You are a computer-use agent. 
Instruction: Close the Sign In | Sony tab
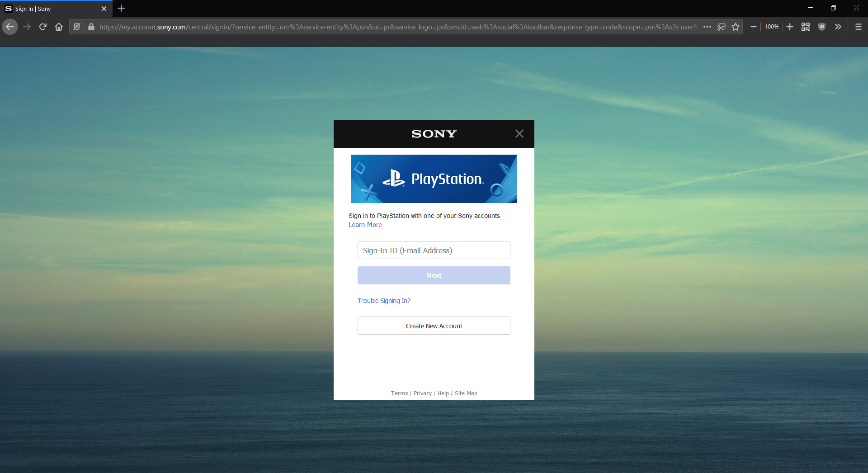(x=104, y=9)
